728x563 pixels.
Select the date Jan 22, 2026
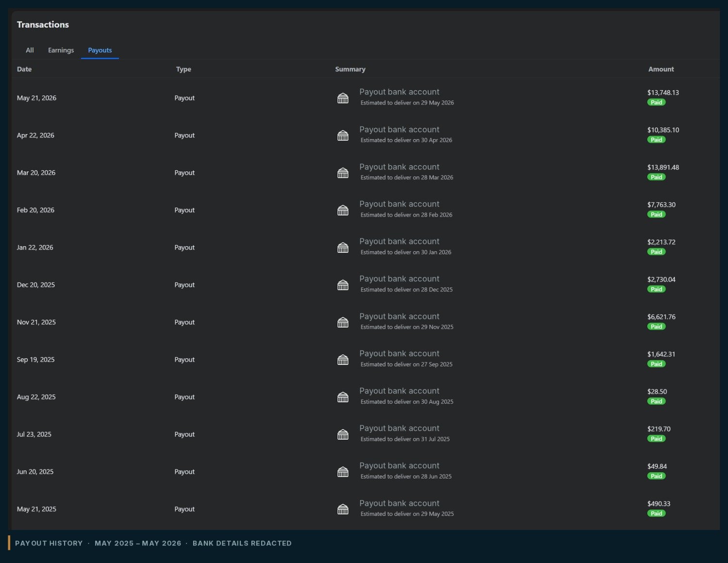35,248
